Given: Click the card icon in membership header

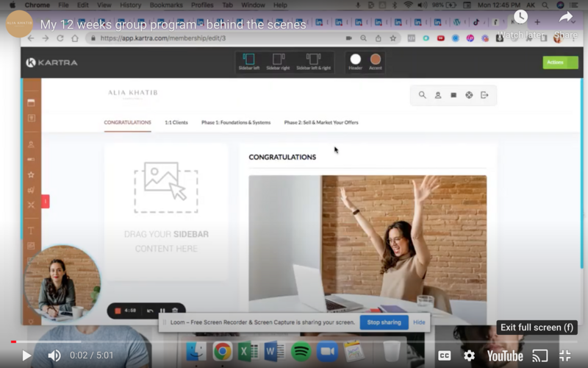Looking at the screenshot, I should [x=453, y=95].
